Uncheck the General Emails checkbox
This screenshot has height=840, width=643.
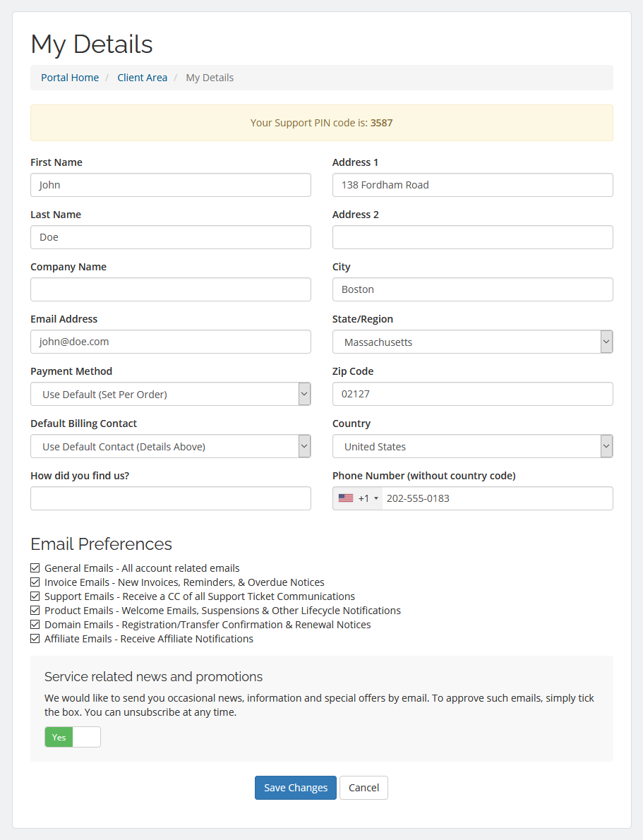[35, 568]
